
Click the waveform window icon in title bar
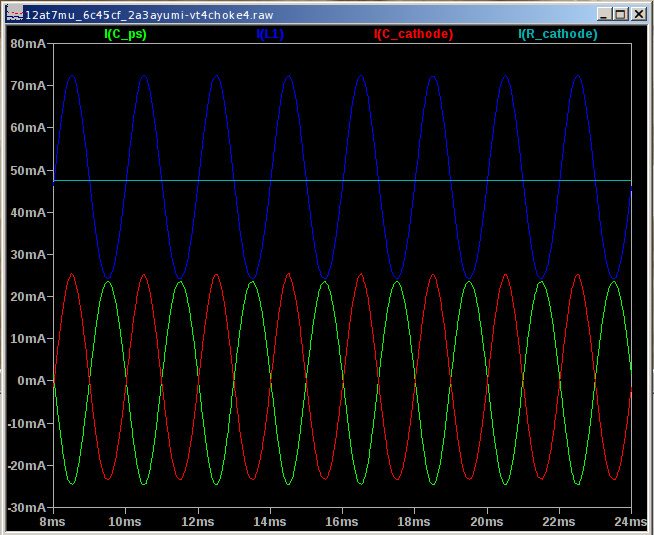point(15,15)
